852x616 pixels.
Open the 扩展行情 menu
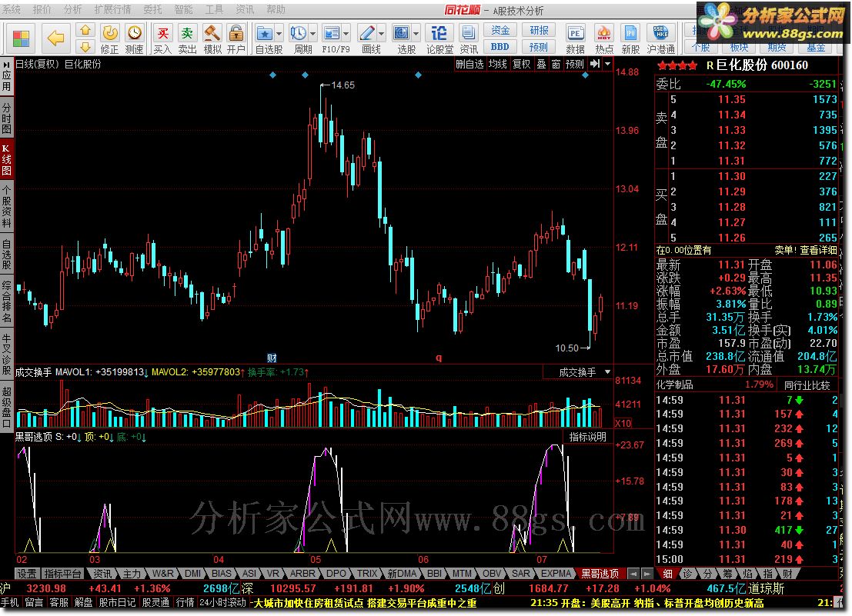click(x=112, y=9)
